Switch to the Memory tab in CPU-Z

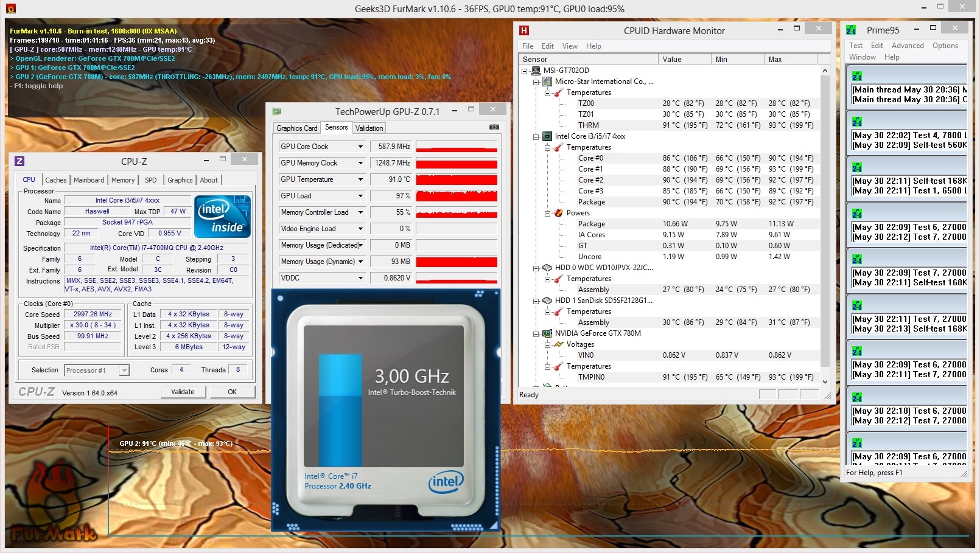123,180
